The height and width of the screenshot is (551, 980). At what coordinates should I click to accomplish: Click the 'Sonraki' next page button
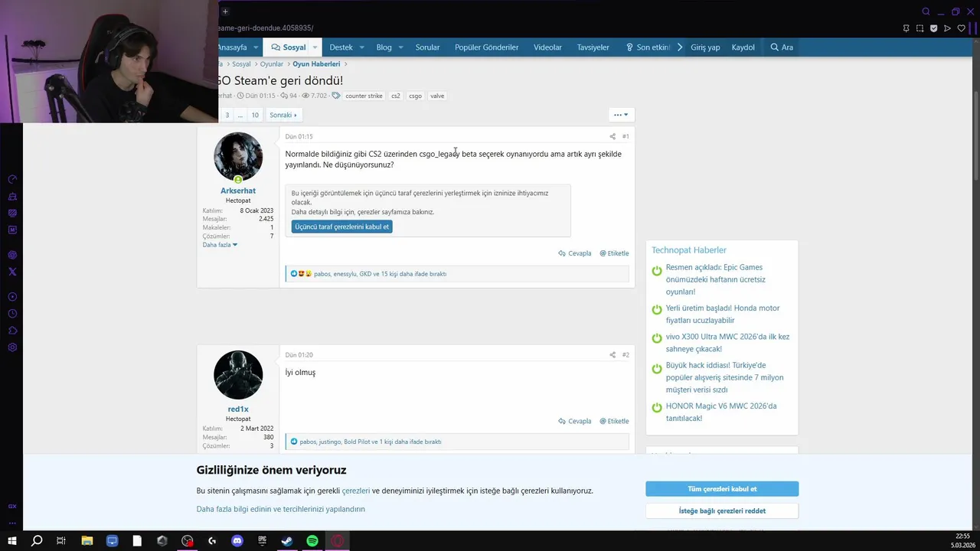pyautogui.click(x=283, y=115)
